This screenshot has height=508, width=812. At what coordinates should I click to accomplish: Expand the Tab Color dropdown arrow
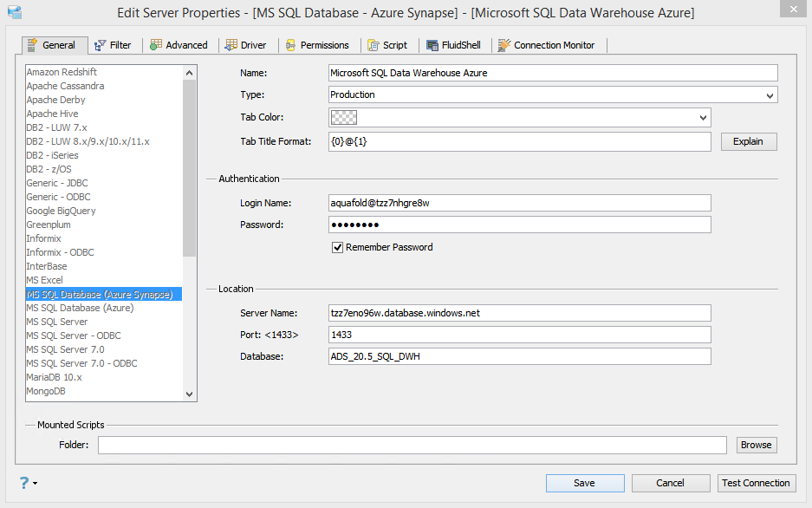pos(703,117)
